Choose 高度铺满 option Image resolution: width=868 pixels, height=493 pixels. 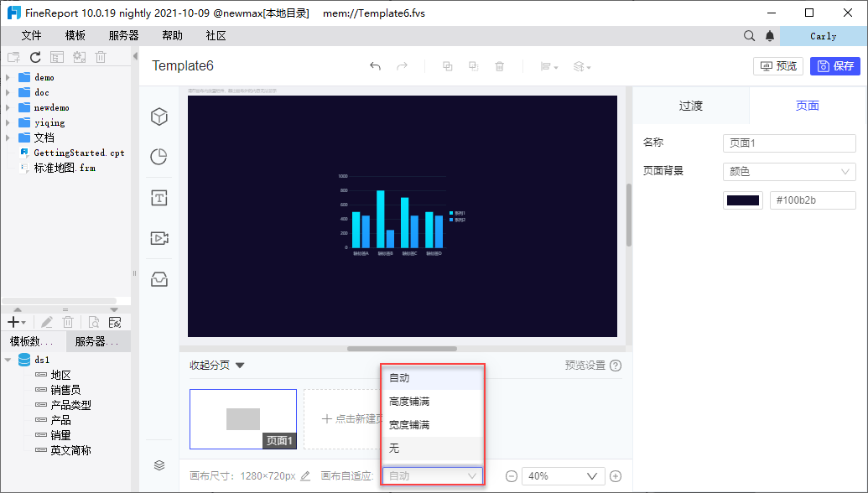(433, 401)
